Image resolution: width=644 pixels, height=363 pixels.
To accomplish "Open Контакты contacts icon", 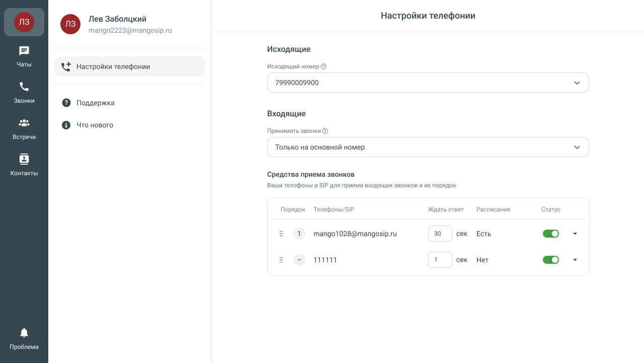I will coord(24,160).
